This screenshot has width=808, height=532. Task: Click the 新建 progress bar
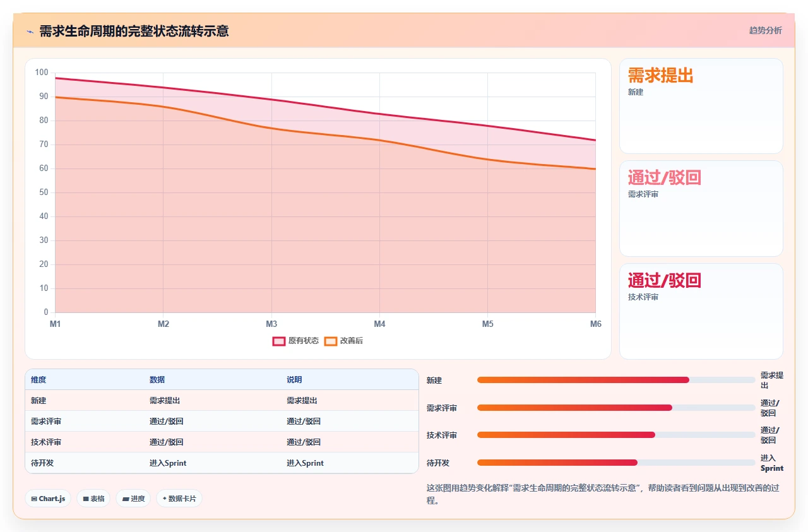(616, 380)
